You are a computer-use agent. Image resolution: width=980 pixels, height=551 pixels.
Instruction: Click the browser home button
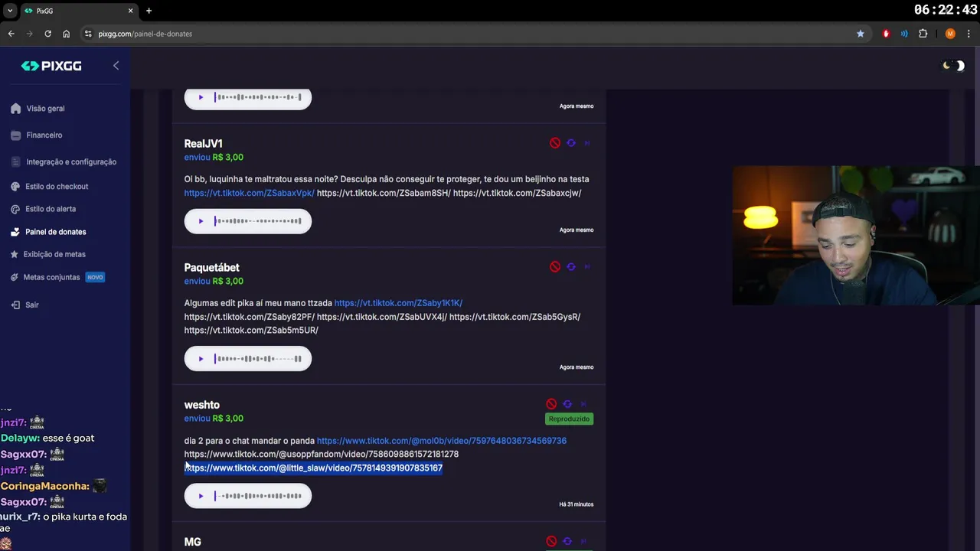(66, 34)
